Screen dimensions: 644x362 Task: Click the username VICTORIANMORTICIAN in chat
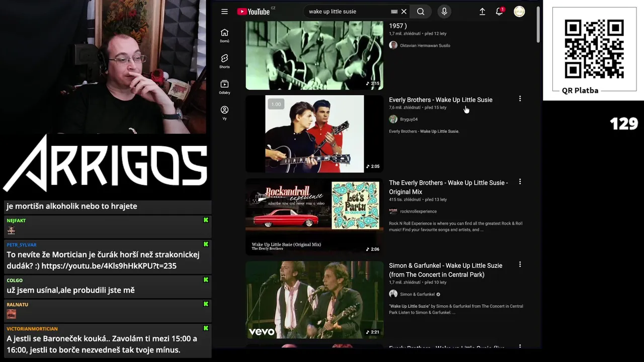(x=32, y=329)
